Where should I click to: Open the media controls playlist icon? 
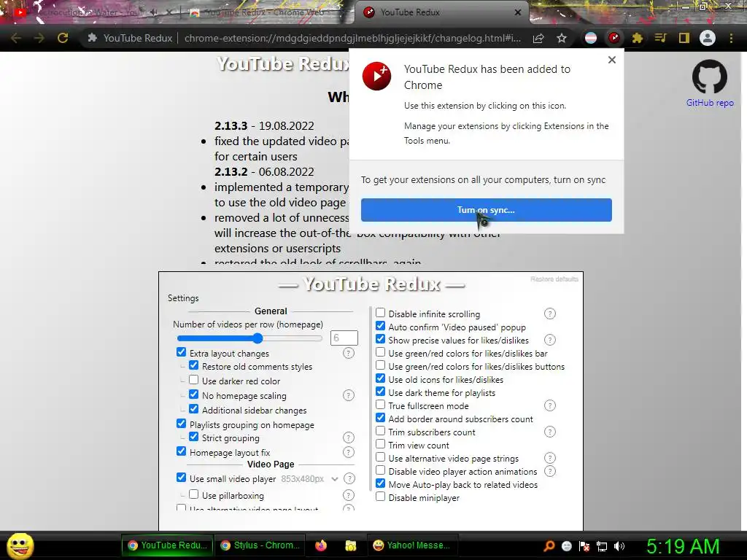pyautogui.click(x=661, y=38)
